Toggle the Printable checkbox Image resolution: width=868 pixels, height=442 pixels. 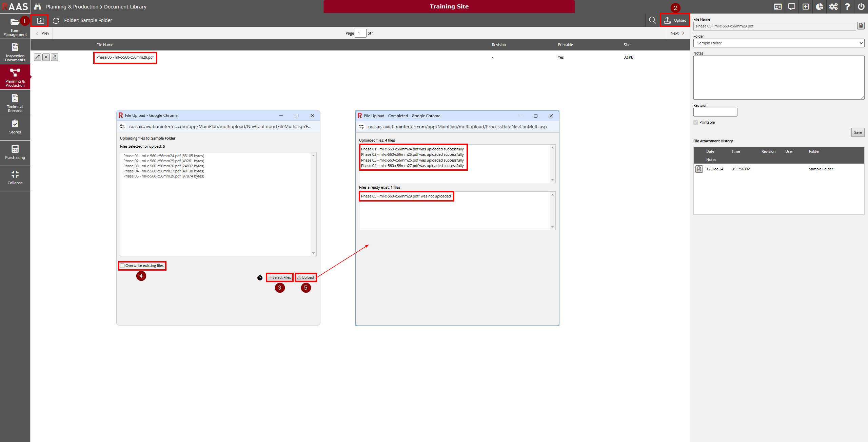[x=696, y=123]
